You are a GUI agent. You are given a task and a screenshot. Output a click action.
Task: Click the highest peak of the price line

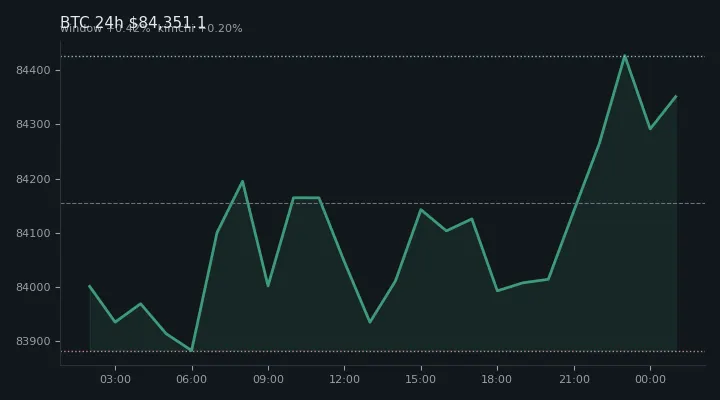624,56
